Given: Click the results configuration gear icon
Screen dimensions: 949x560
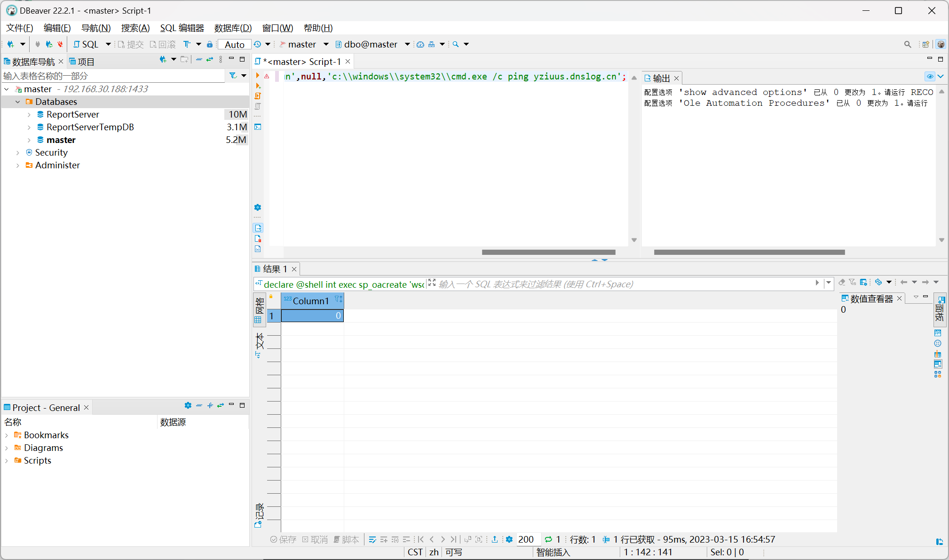Looking at the screenshot, I should point(509,539).
